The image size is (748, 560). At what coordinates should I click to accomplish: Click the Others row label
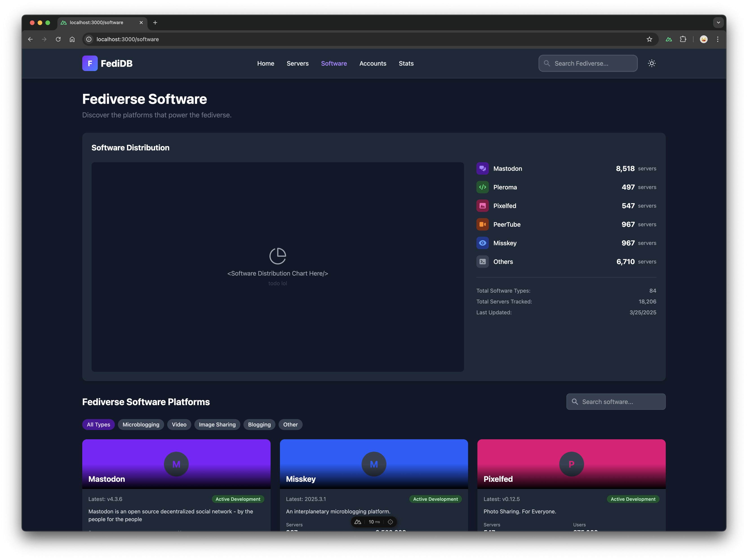pyautogui.click(x=503, y=261)
